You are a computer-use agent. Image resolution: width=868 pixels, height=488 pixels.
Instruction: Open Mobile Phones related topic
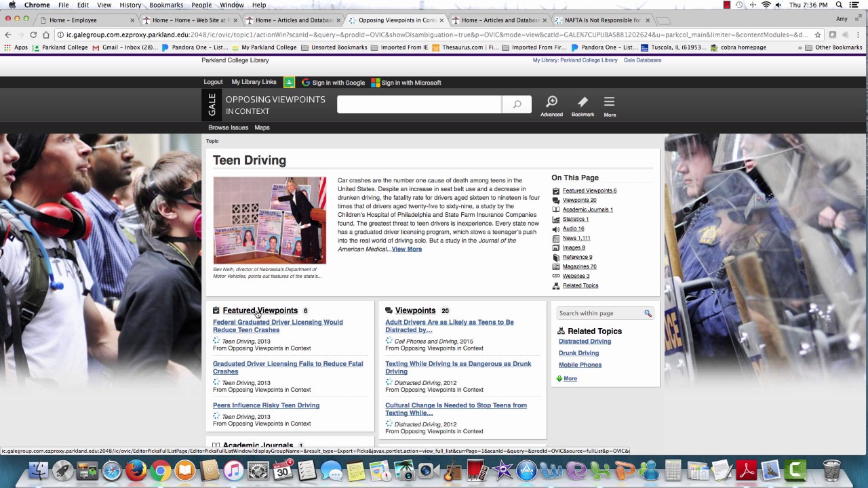coord(580,365)
